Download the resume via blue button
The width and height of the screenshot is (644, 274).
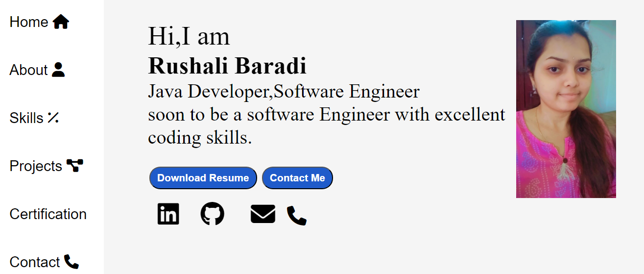click(203, 178)
